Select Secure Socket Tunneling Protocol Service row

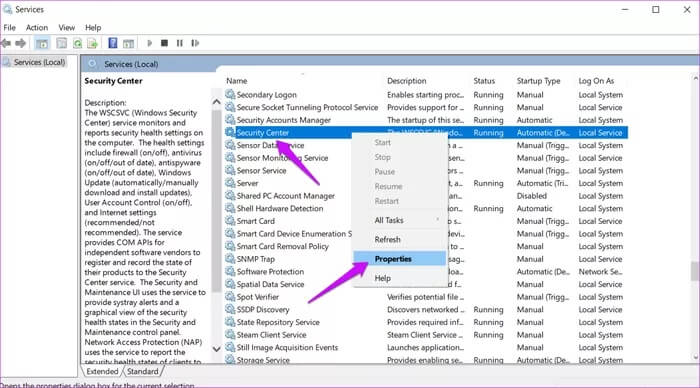pyautogui.click(x=426, y=107)
